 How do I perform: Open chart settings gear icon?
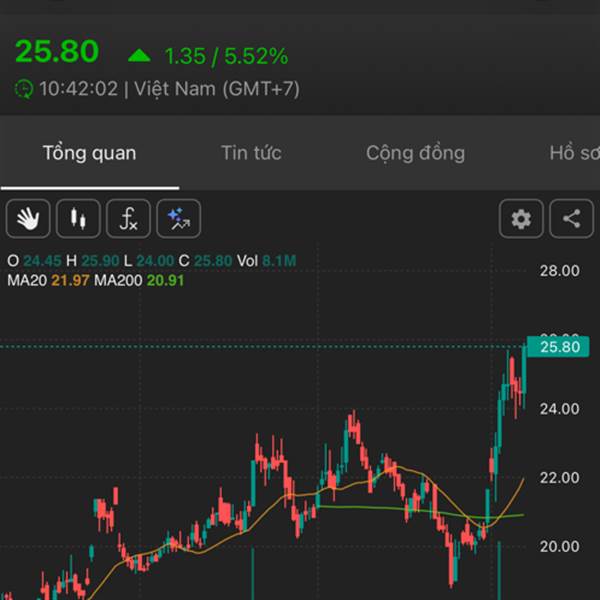tap(521, 219)
